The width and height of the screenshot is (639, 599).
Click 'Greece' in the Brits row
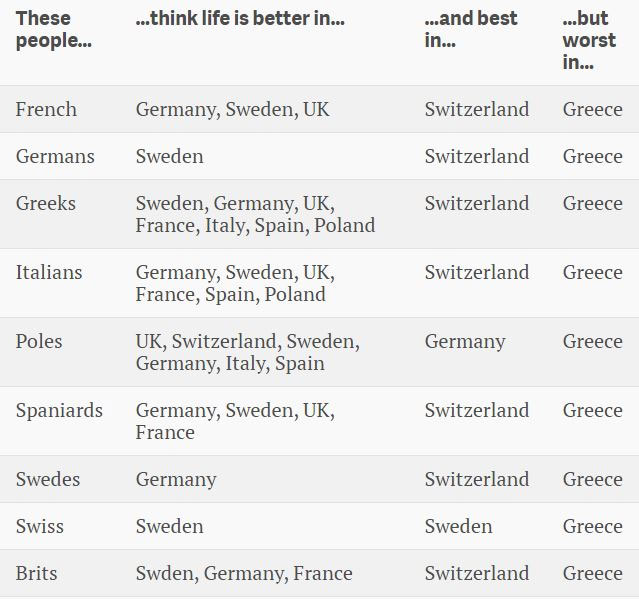[x=592, y=573]
